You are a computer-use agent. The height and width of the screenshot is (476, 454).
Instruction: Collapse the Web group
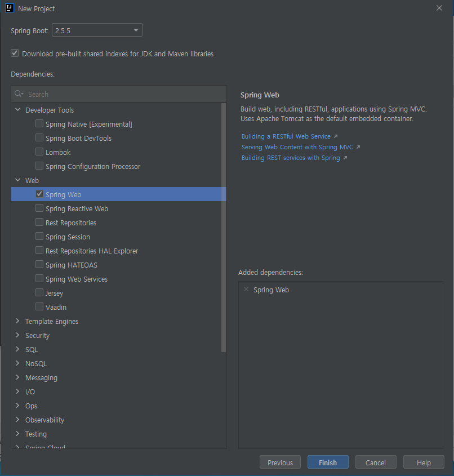coord(18,180)
